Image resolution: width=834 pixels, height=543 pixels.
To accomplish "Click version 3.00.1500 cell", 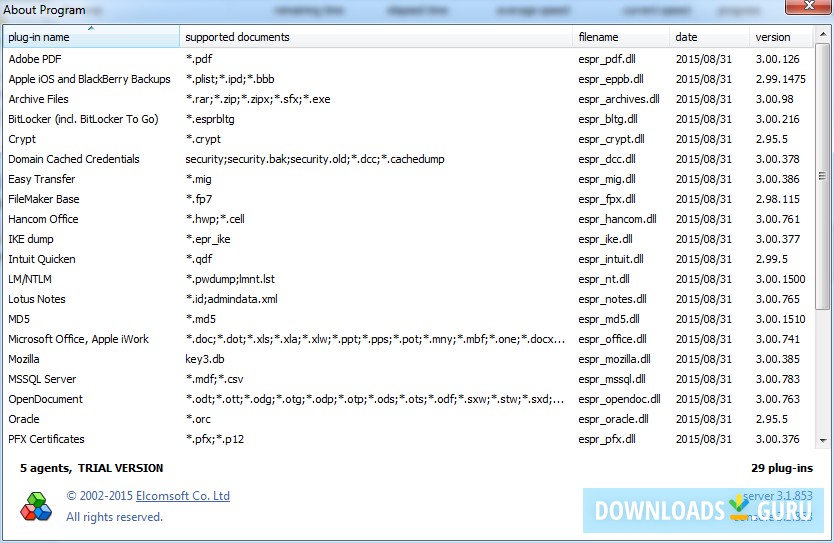I will click(x=781, y=279).
